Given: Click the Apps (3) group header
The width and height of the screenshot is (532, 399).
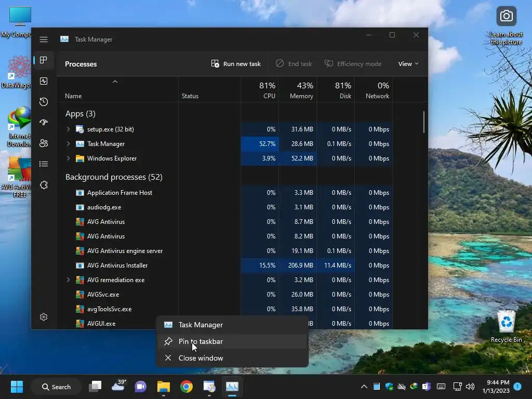Looking at the screenshot, I should (x=81, y=114).
